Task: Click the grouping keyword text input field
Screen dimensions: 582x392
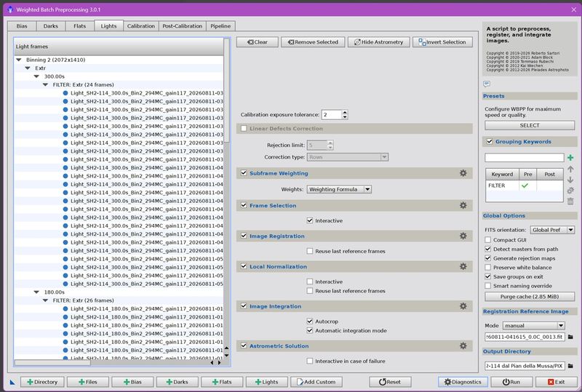Action: click(524, 158)
